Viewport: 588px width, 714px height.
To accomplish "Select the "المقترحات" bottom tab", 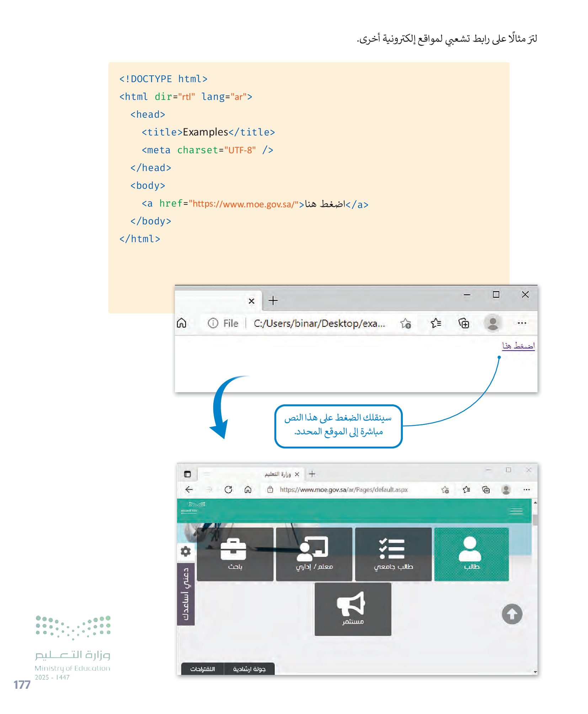I will [x=202, y=669].
